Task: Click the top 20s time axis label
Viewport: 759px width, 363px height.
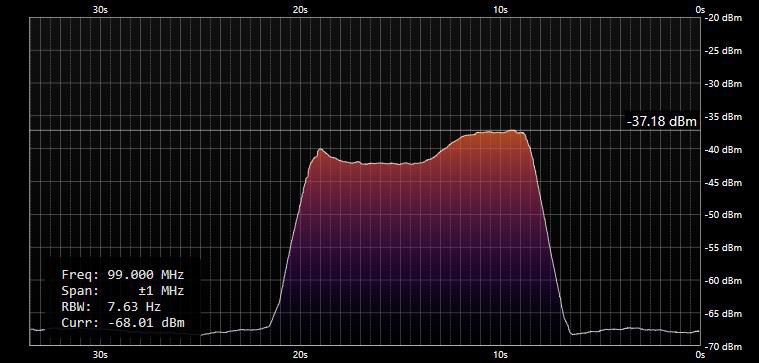Action: click(x=301, y=9)
